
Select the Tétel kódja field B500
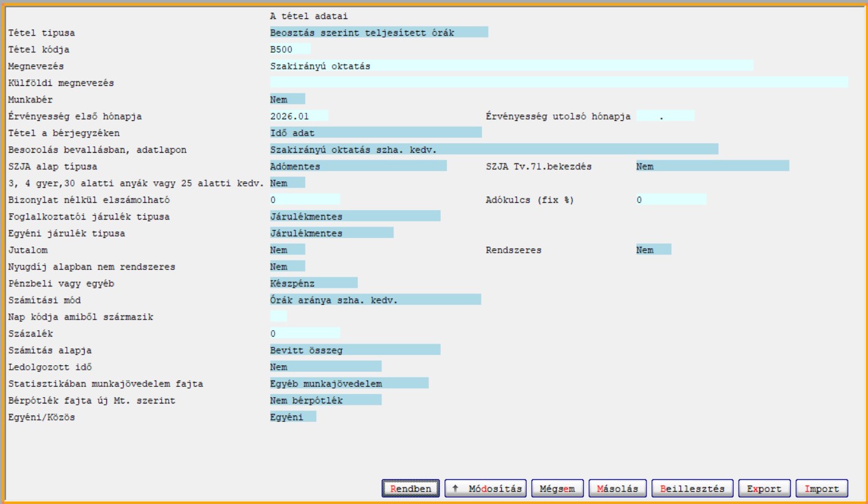coord(290,50)
